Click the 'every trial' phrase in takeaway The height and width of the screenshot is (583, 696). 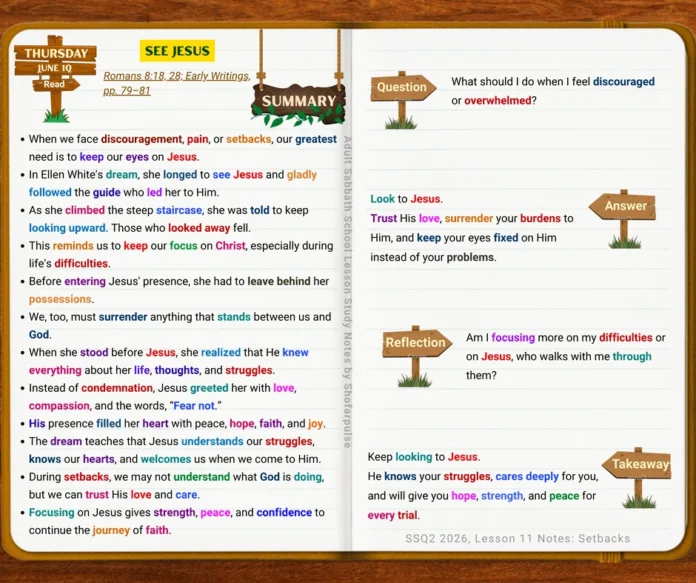(x=392, y=516)
